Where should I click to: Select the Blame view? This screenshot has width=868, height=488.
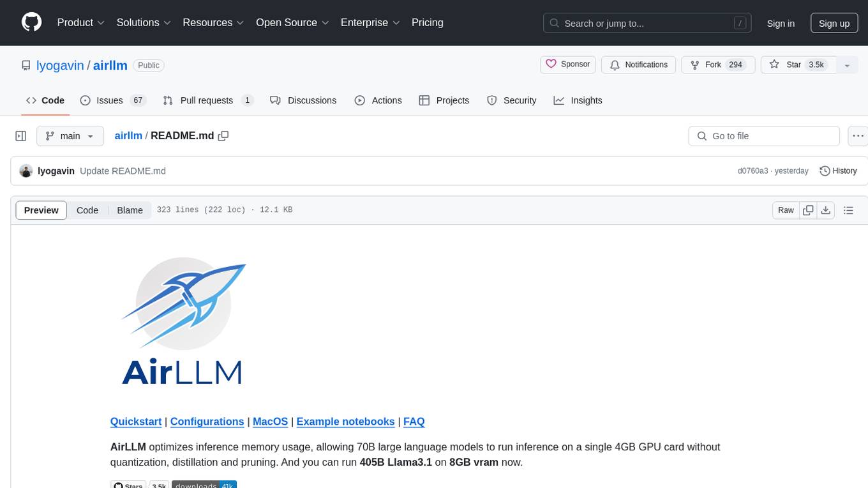(130, 210)
